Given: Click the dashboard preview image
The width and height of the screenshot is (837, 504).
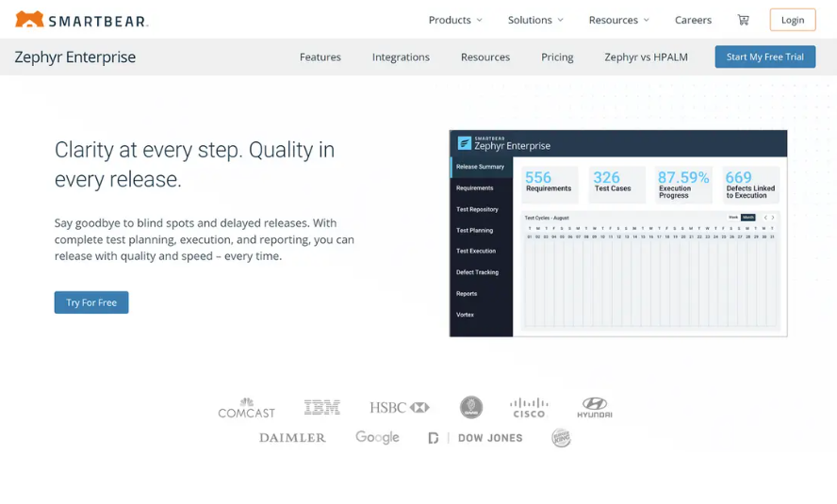Looking at the screenshot, I should pos(618,233).
